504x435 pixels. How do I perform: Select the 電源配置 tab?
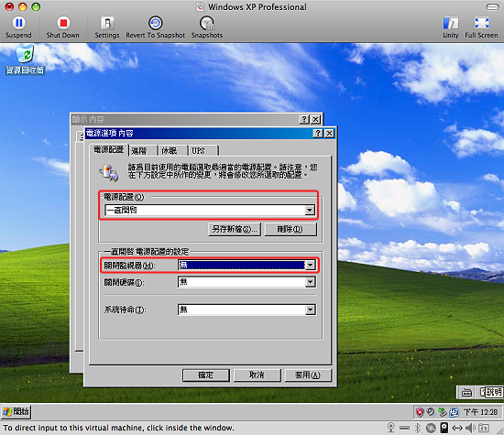pos(109,149)
